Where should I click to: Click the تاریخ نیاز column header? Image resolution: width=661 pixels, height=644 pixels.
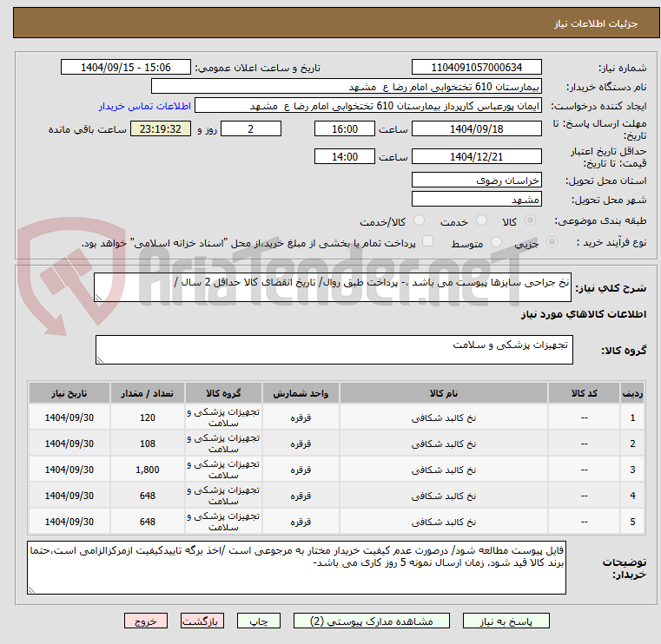click(69, 393)
